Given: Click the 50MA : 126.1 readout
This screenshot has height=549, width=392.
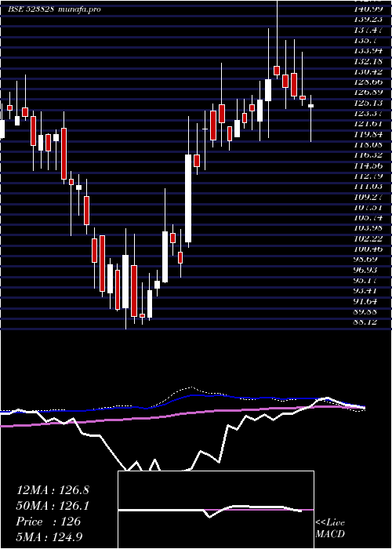Looking at the screenshot, I should (53, 506).
